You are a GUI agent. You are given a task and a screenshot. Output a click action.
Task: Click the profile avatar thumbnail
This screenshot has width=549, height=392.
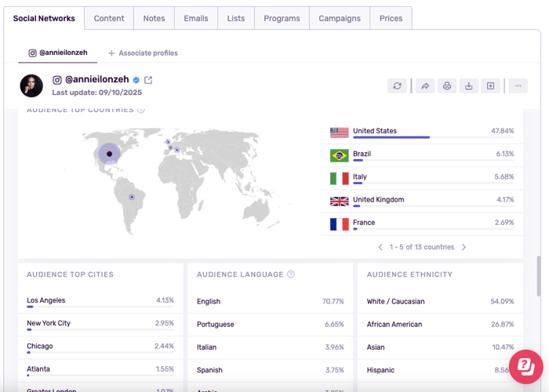coord(31,85)
